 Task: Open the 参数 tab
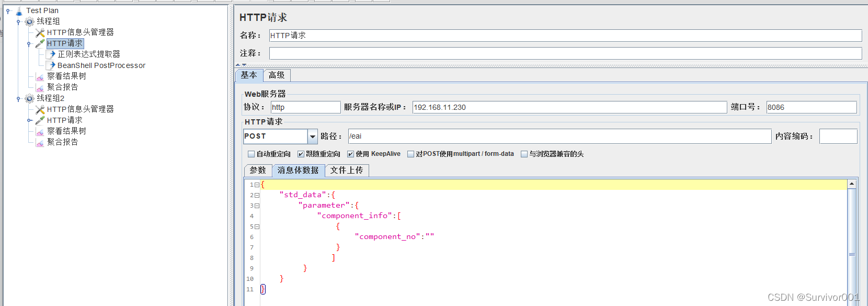(258, 171)
